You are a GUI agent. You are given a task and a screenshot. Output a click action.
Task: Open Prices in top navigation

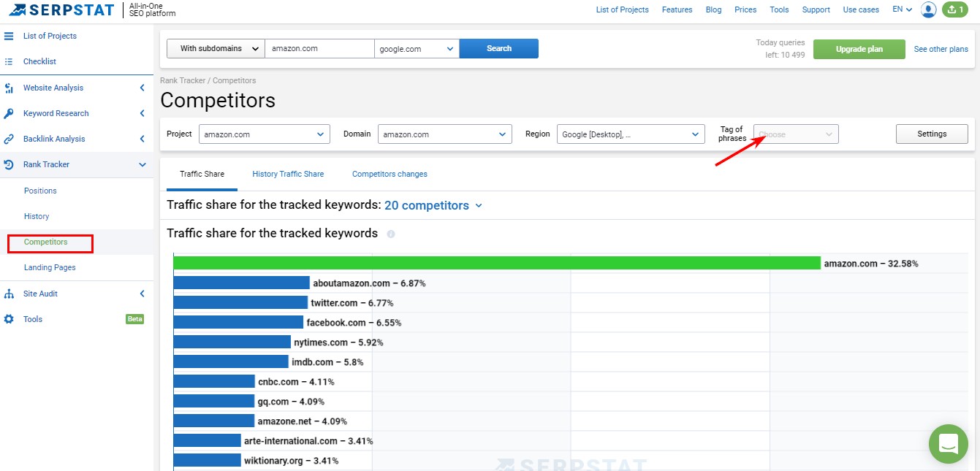pyautogui.click(x=745, y=9)
